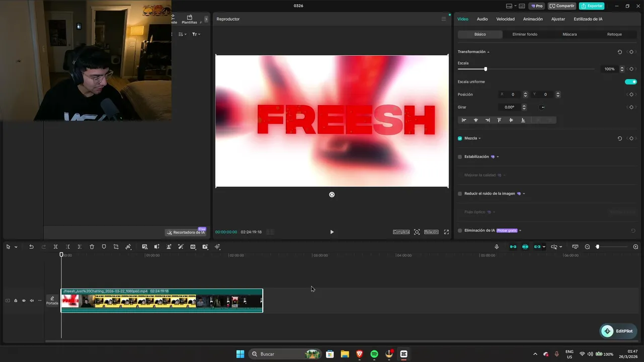The width and height of the screenshot is (644, 362).
Task: Mute the video track audio
Action: [32, 301]
